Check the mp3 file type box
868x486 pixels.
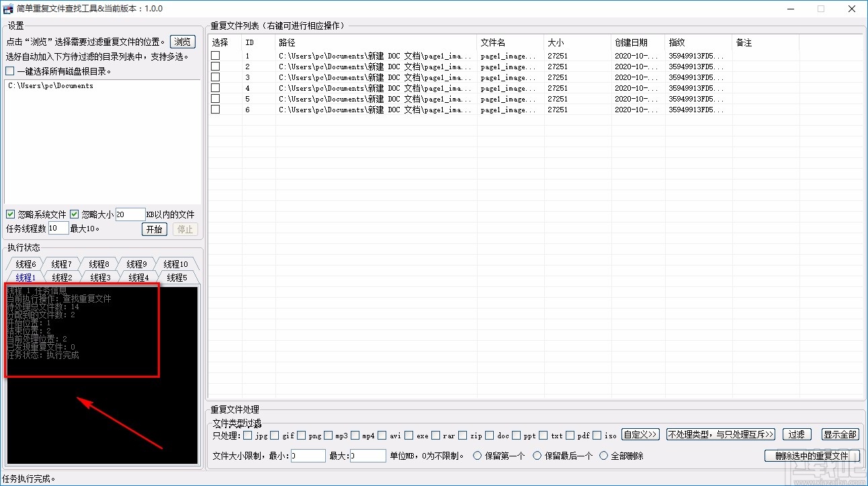click(329, 435)
